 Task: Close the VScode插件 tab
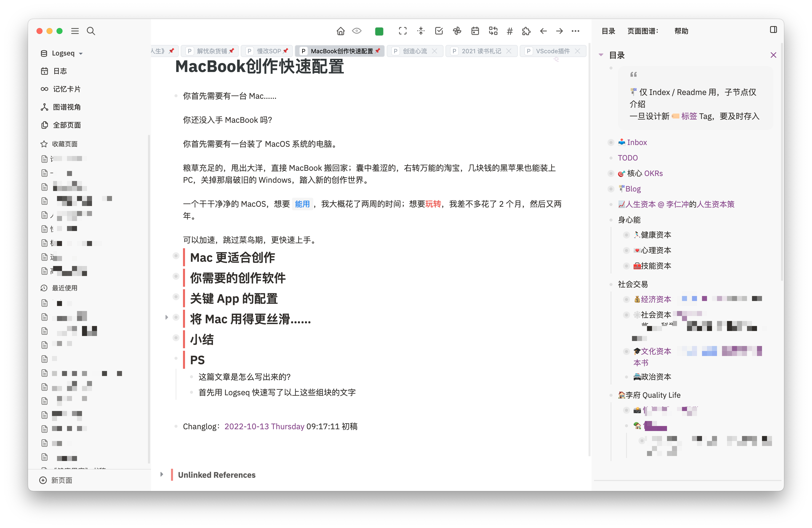click(577, 51)
